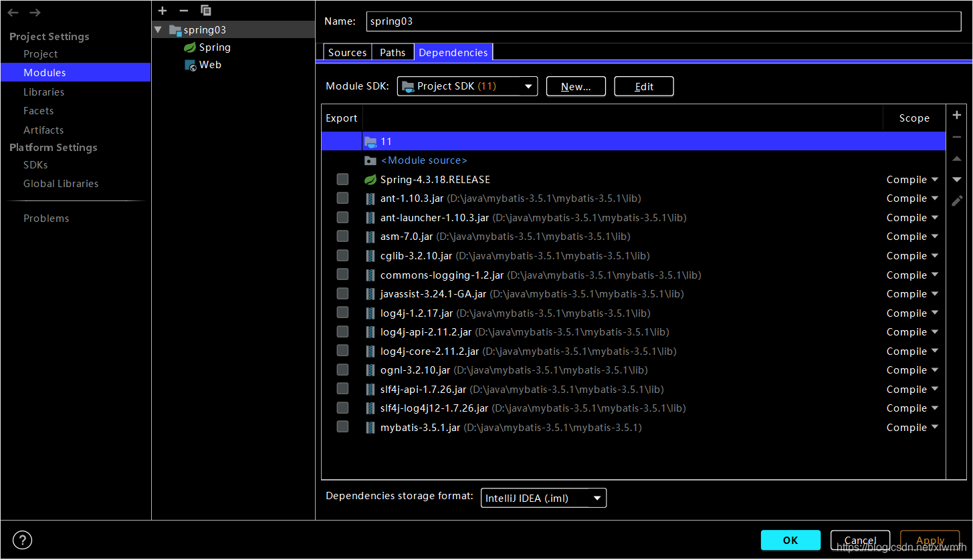Add a new module with plus icon
The image size is (973, 560).
163,11
